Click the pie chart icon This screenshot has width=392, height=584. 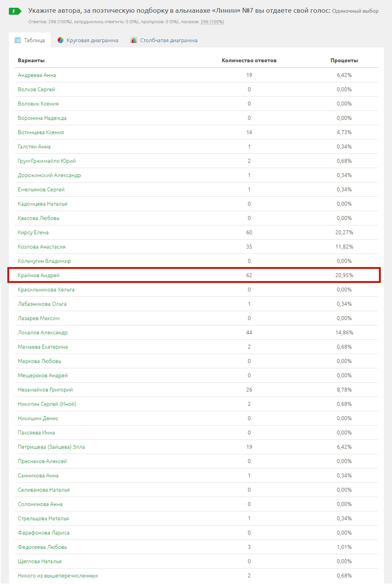point(60,40)
